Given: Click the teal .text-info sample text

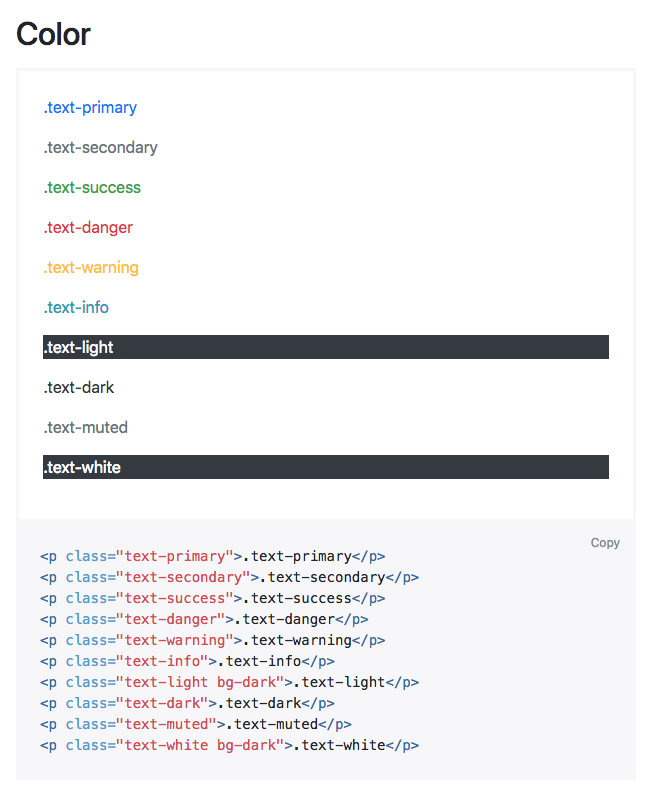Looking at the screenshot, I should (x=76, y=308).
